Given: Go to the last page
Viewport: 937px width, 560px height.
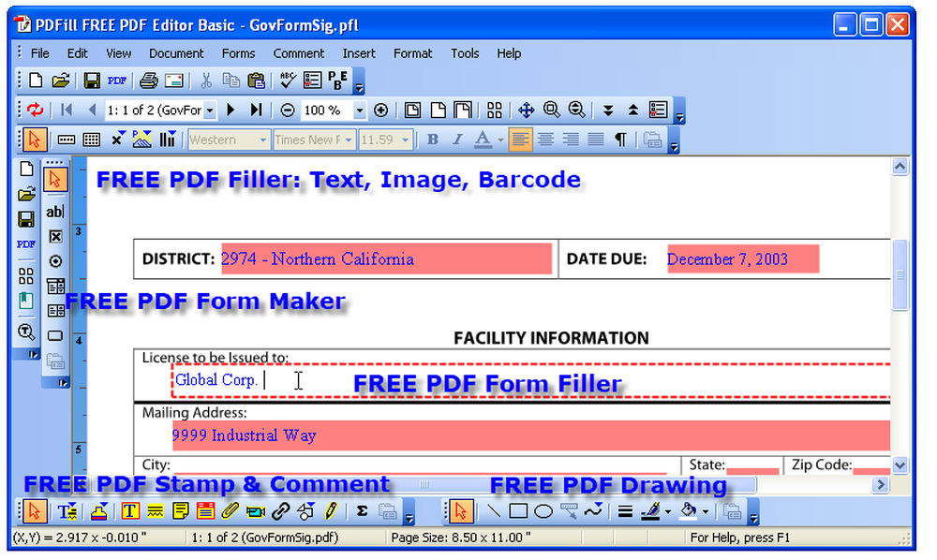Looking at the screenshot, I should point(257,111).
